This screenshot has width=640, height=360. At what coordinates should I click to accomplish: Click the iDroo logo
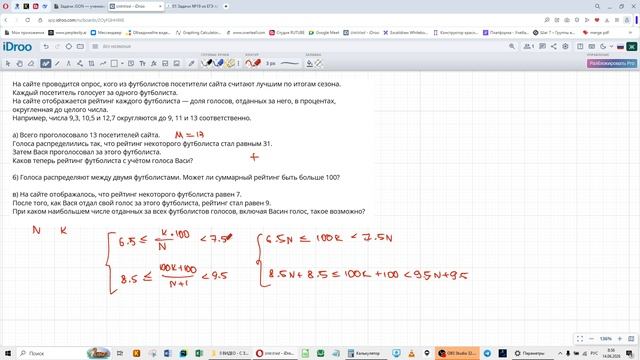(17, 47)
